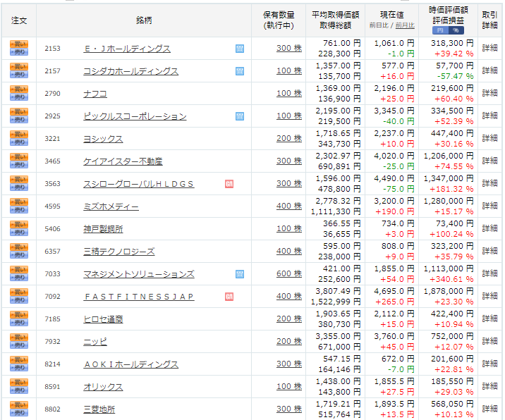Open the ヨシックス stock link
This screenshot has width=505, height=420.
point(103,139)
